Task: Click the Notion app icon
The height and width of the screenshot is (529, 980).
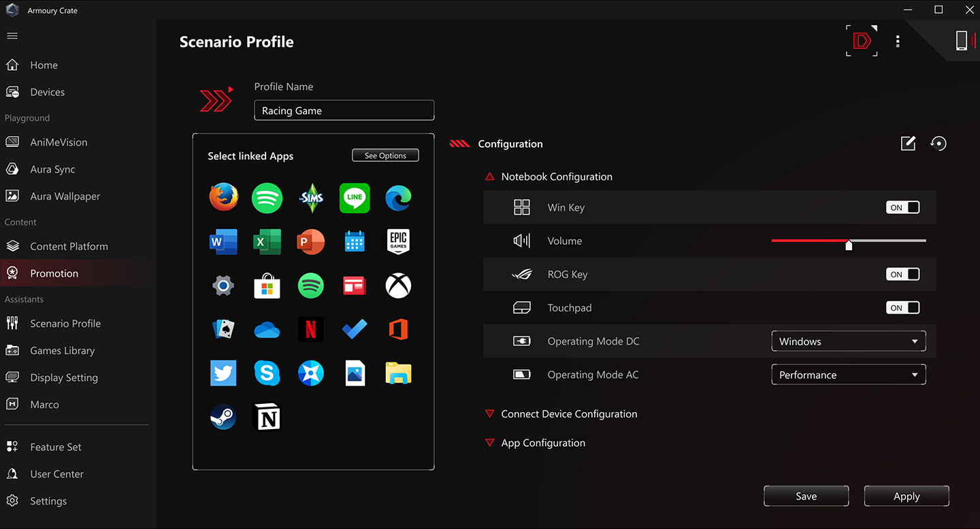Action: (x=267, y=417)
